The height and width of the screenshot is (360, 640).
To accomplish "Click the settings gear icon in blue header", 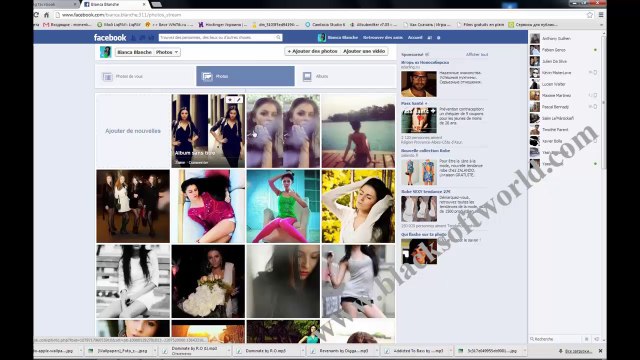I will coord(439,38).
